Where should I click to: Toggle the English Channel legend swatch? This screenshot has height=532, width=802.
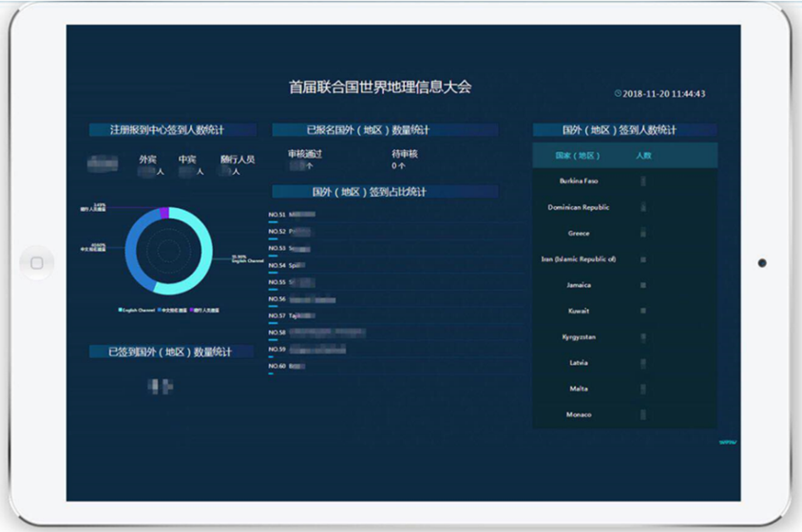click(120, 310)
